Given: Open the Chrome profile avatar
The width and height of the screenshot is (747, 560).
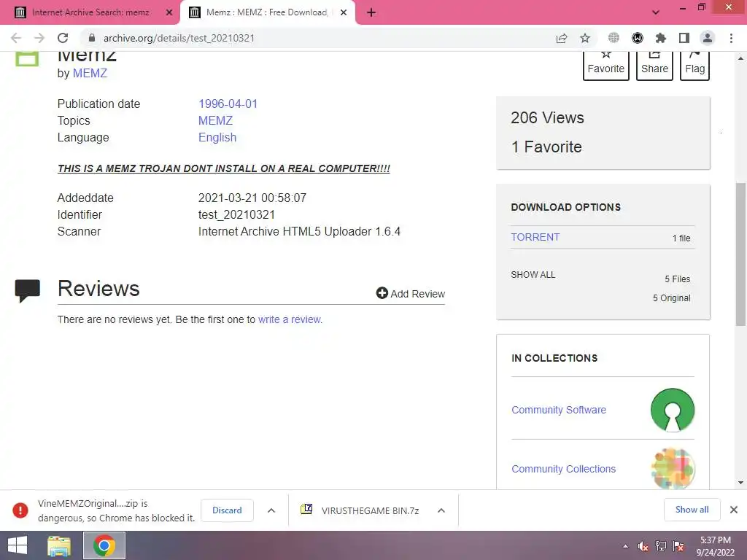Looking at the screenshot, I should 708,38.
